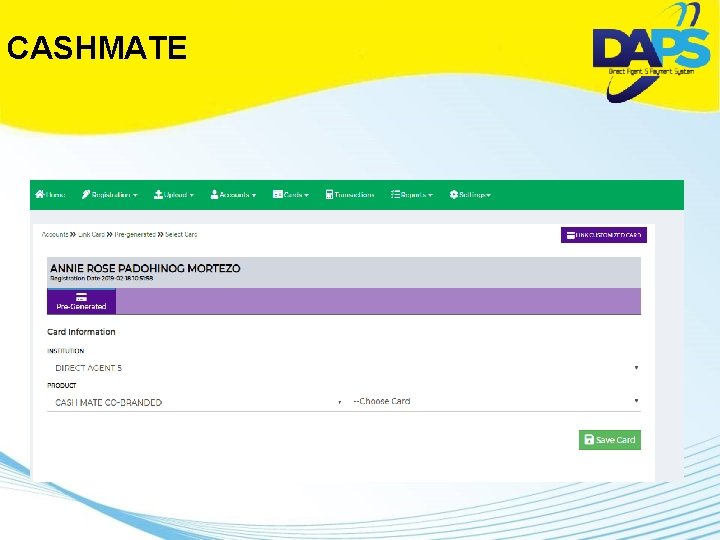
Task: Click the Card Information heading
Action: pos(81,332)
